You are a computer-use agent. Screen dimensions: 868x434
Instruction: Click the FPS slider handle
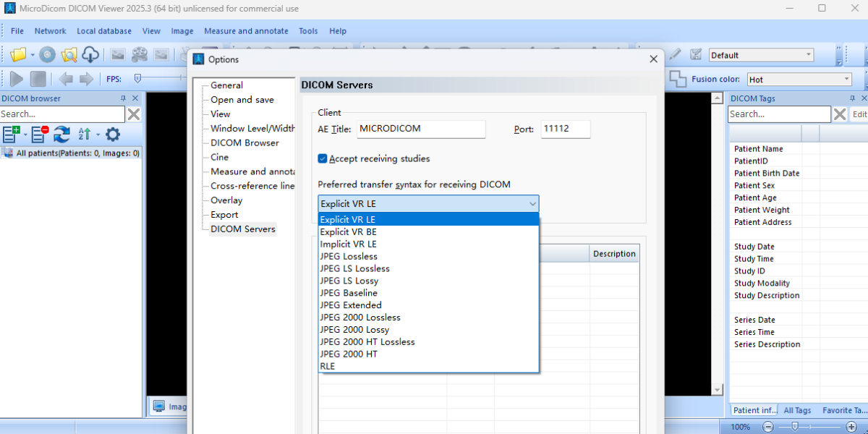point(137,78)
